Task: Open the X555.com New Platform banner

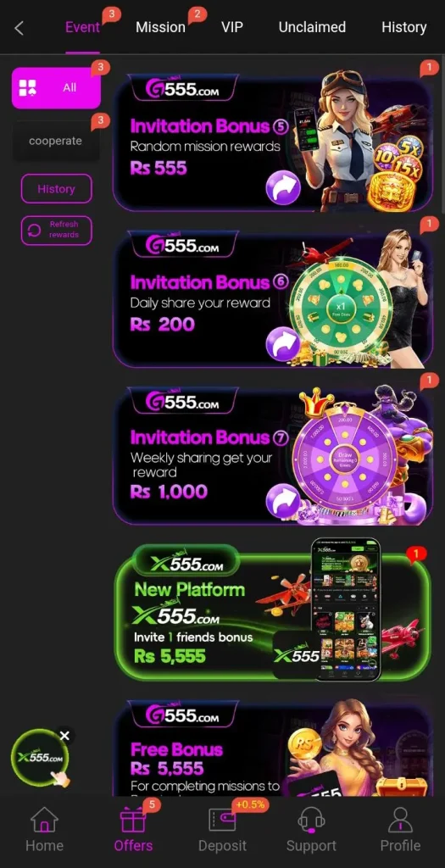Action: pos(272,612)
